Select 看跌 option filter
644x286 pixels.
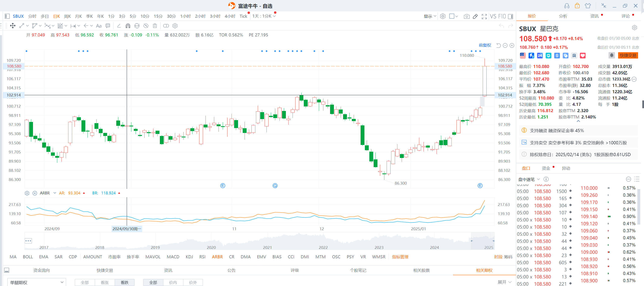124,283
